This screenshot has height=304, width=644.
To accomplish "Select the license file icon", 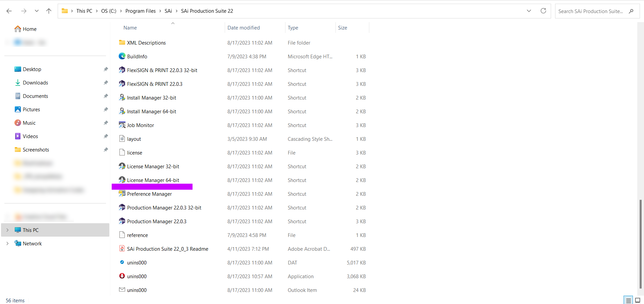I will pyautogui.click(x=122, y=153).
